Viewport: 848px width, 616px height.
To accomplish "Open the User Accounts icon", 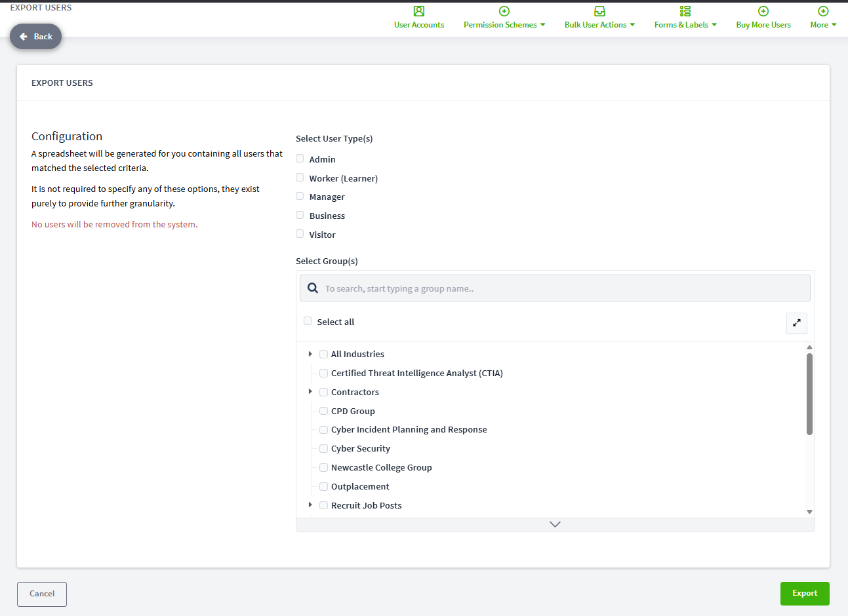I will (419, 11).
